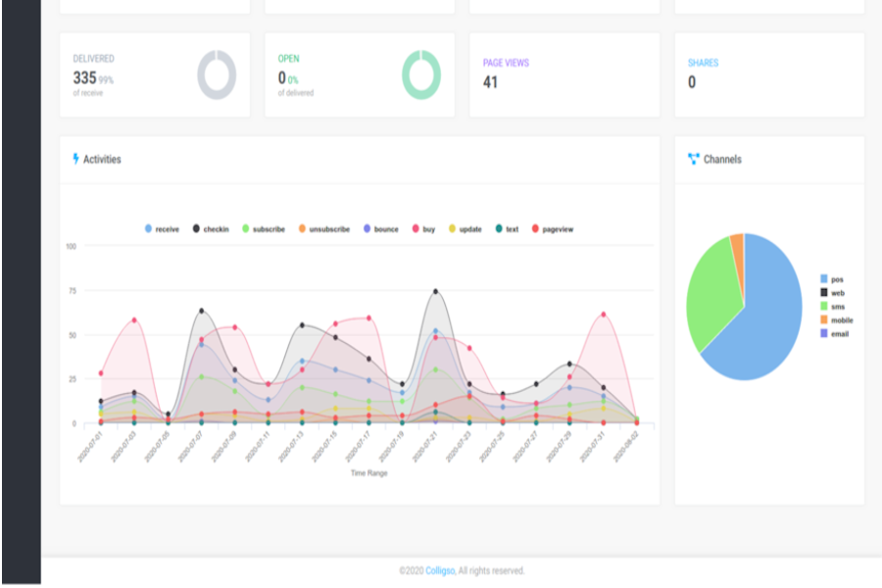Click the Delivered donut chart

217,74
